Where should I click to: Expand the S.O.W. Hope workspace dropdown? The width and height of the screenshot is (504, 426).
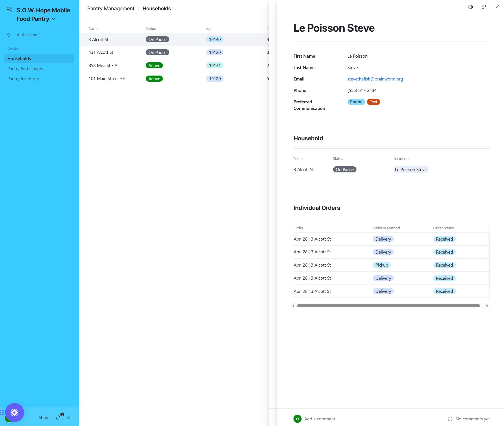pyautogui.click(x=54, y=19)
